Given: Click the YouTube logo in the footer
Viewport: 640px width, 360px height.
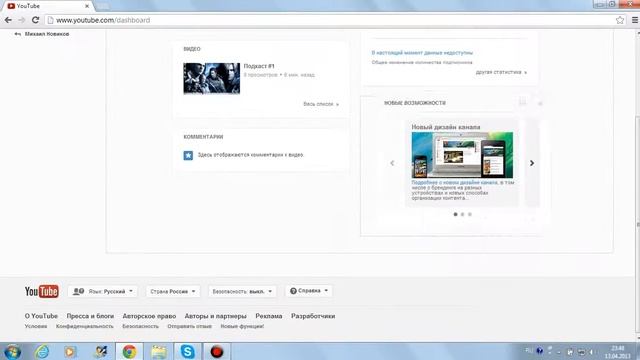Looking at the screenshot, I should tap(42, 291).
